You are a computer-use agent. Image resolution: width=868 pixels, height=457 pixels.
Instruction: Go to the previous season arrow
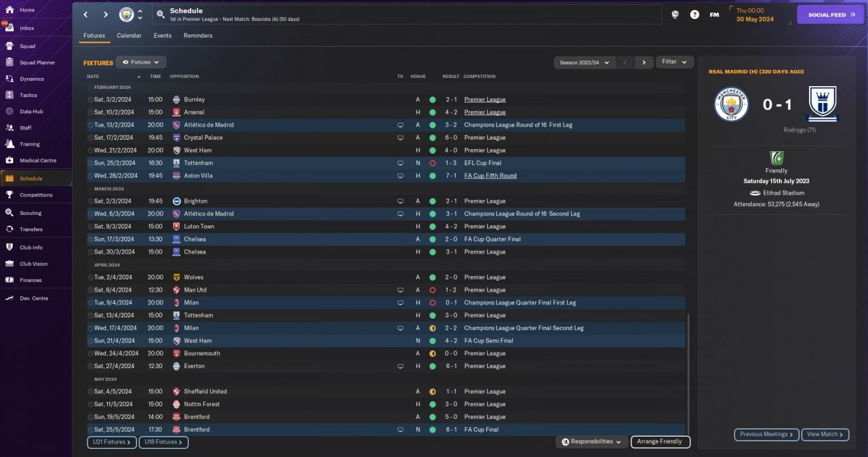pyautogui.click(x=625, y=62)
